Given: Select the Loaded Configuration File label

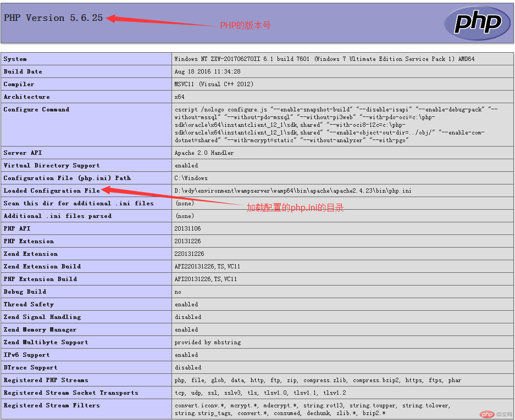Looking at the screenshot, I should (52, 191).
